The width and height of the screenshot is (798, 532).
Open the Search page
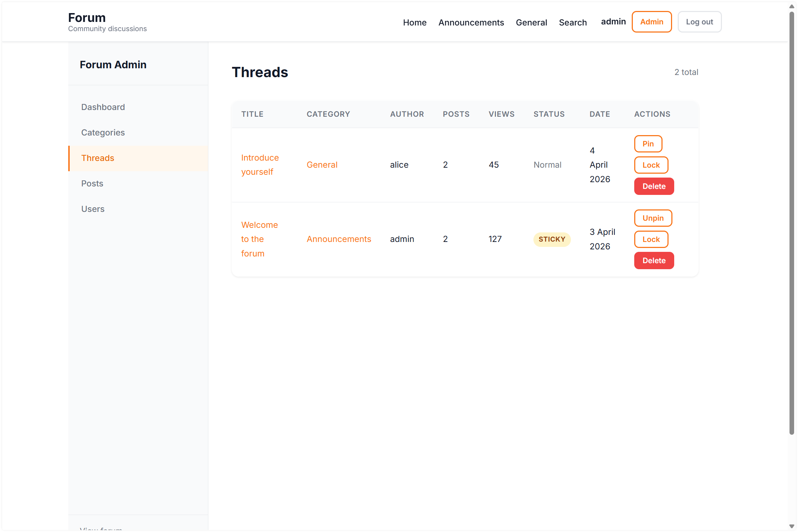(x=573, y=22)
